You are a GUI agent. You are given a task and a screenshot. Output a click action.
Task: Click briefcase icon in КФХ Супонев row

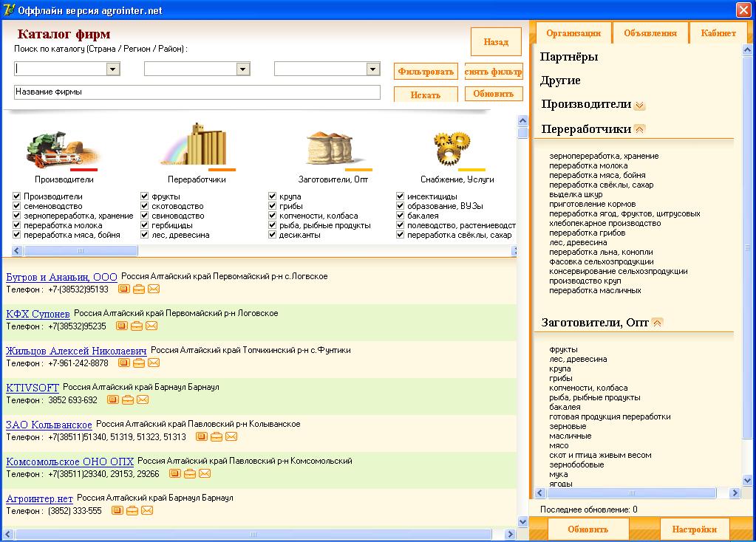tap(137, 326)
